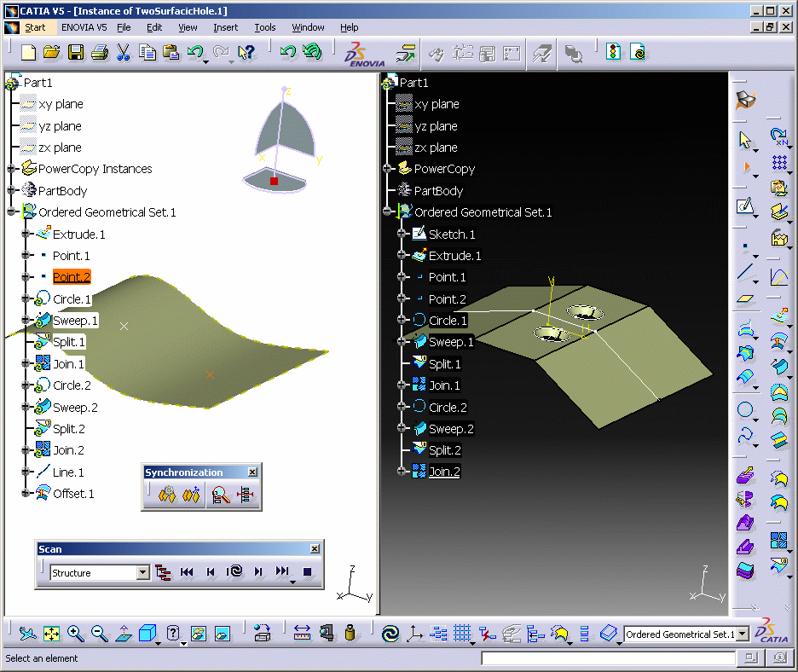Image resolution: width=798 pixels, height=672 pixels.
Task: Click the Start menu button
Action: 34,27
